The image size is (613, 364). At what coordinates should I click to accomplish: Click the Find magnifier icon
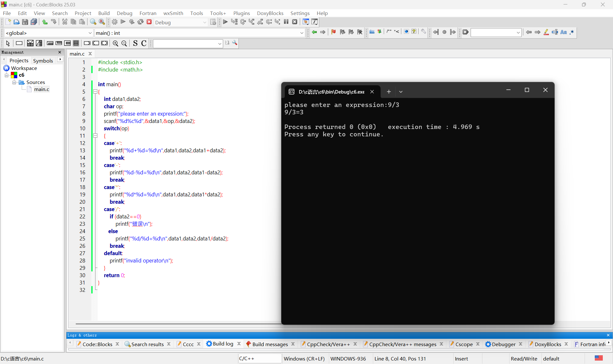click(93, 22)
